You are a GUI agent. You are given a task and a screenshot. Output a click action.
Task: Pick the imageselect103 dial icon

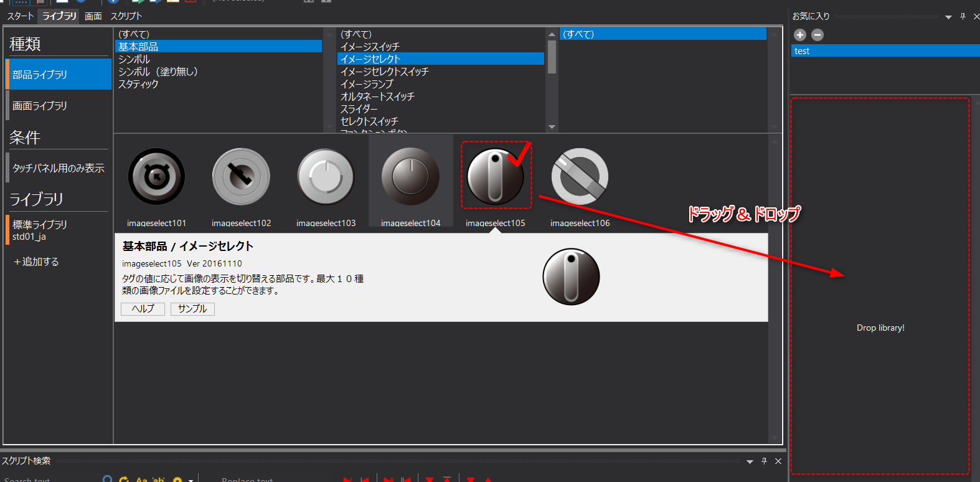pos(326,177)
